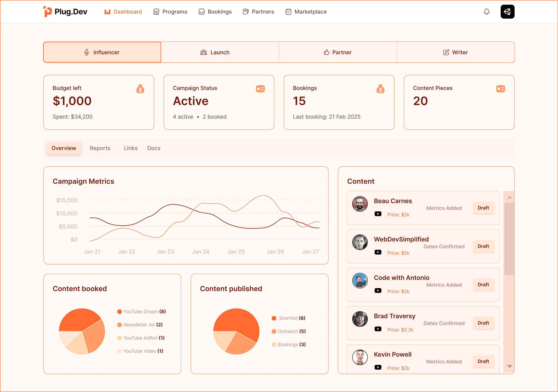Click YouTube icon under Beau Carnes
Screen dimensions: 558x392
coord(378,214)
